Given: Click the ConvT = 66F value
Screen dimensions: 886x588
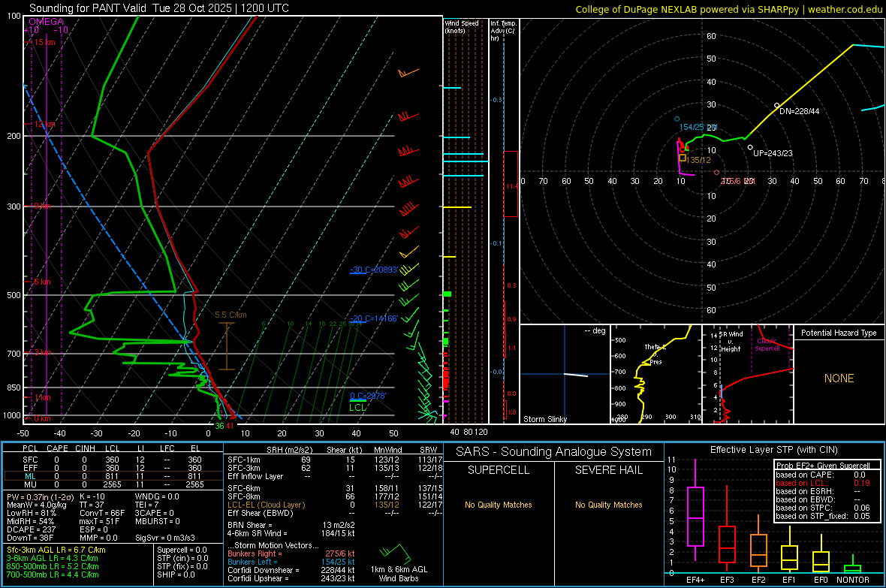Looking at the screenshot, I should pyautogui.click(x=102, y=514).
